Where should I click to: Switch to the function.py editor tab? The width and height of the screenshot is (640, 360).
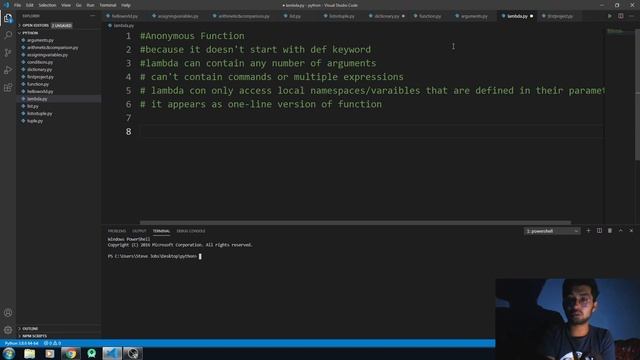pos(430,16)
